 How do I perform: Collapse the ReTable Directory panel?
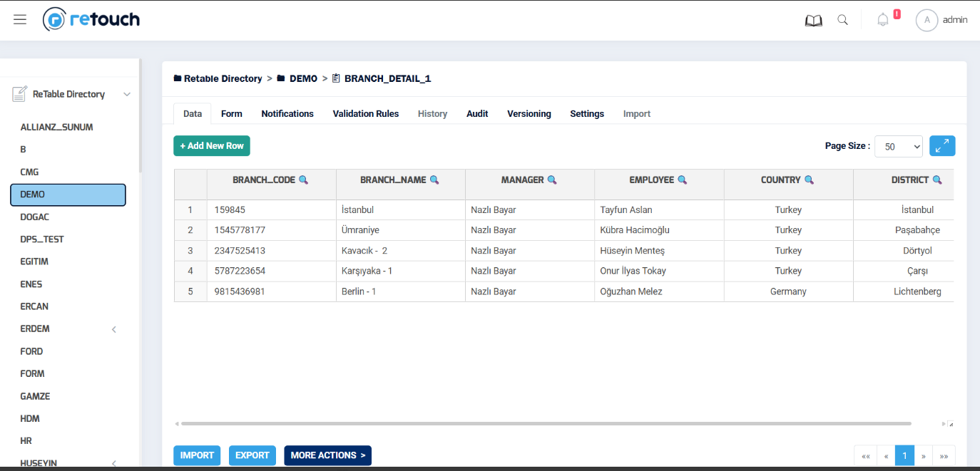click(126, 93)
